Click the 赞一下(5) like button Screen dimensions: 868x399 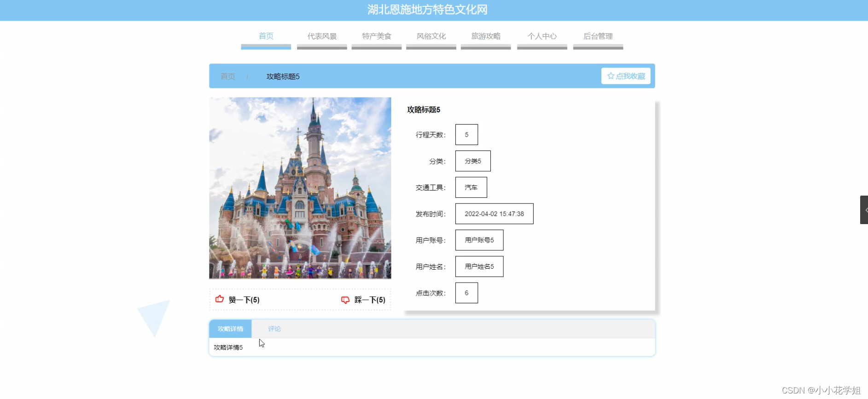tap(238, 300)
